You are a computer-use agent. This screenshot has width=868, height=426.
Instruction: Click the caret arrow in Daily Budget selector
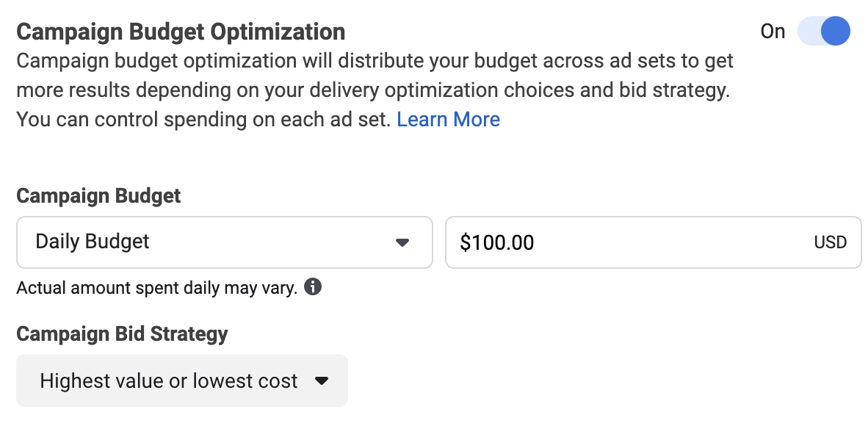(x=402, y=242)
